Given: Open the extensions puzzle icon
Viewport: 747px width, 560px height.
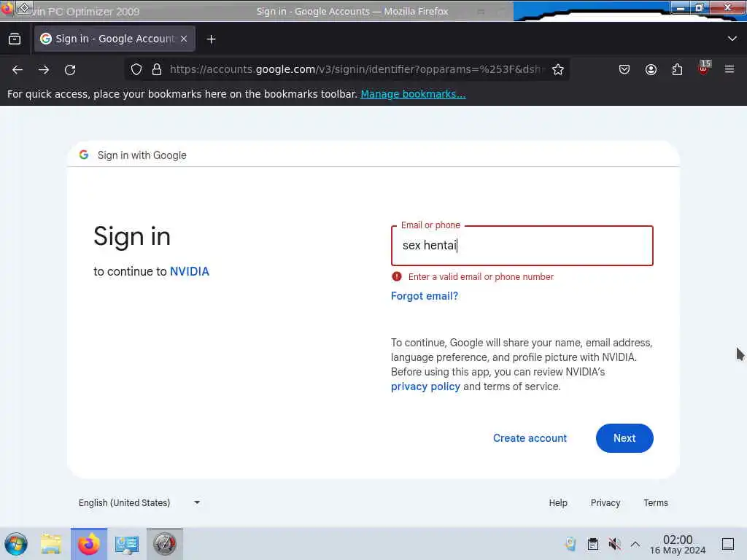Looking at the screenshot, I should pos(677,69).
